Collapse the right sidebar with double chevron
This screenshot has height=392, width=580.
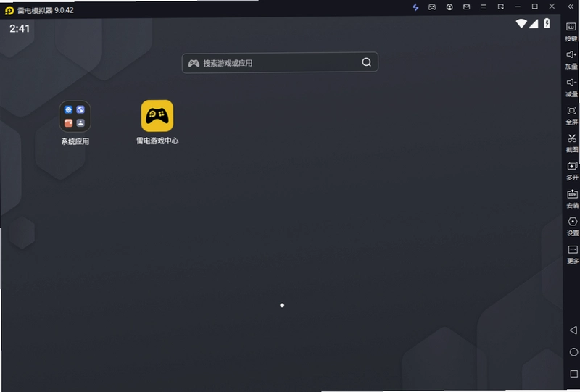click(571, 7)
